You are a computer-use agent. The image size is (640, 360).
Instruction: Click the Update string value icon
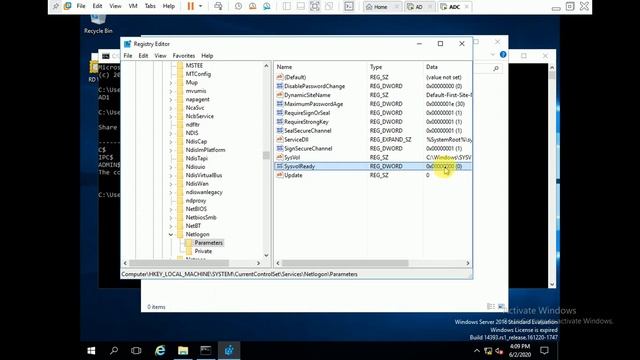point(280,175)
